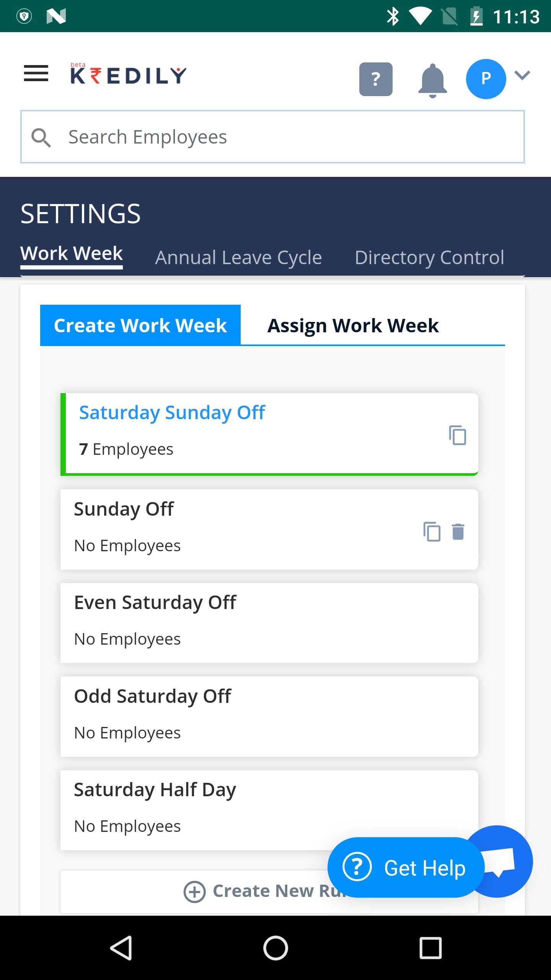Switch to Annual Leave Cycle tab
Screen dimensions: 551x980
[238, 257]
